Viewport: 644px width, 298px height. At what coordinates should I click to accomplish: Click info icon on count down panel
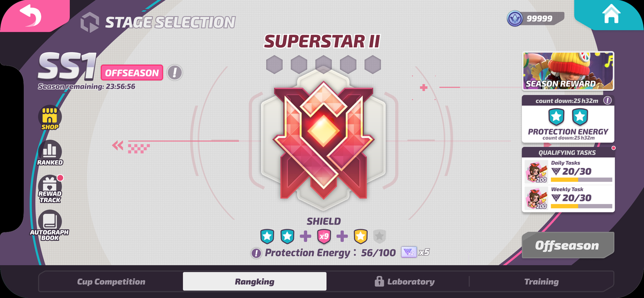(x=607, y=100)
